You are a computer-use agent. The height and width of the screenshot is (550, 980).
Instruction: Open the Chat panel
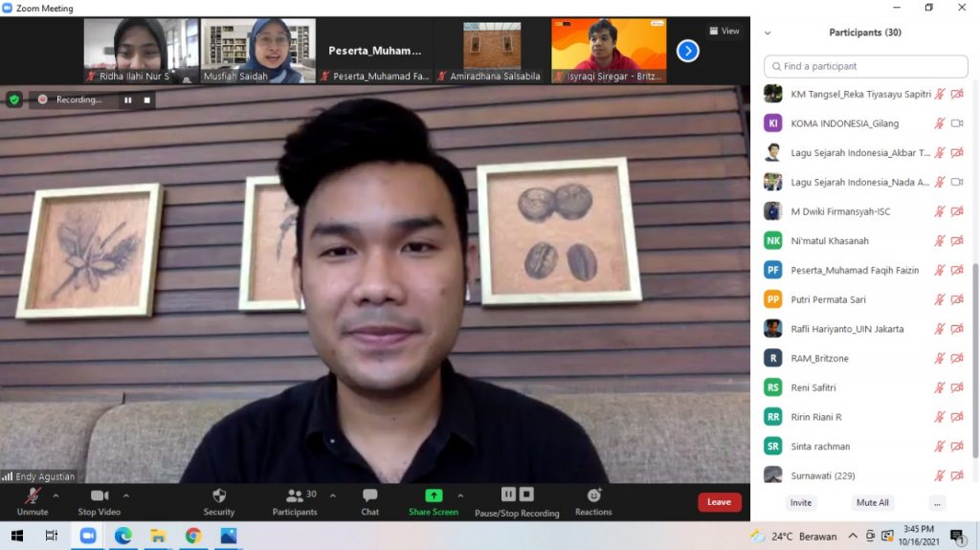click(x=369, y=496)
